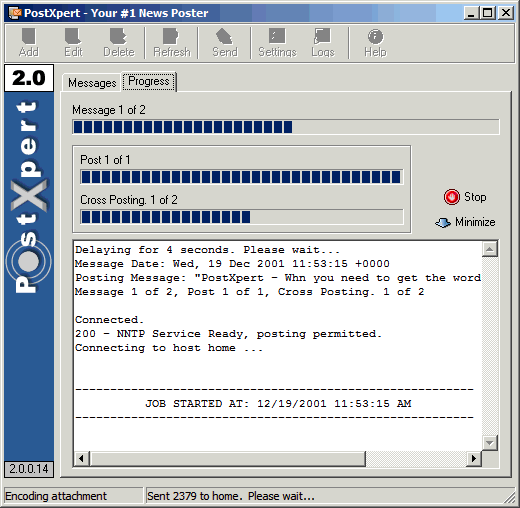Click the log scroll down arrow
Viewport: 520px width, 508px height.
490,443
